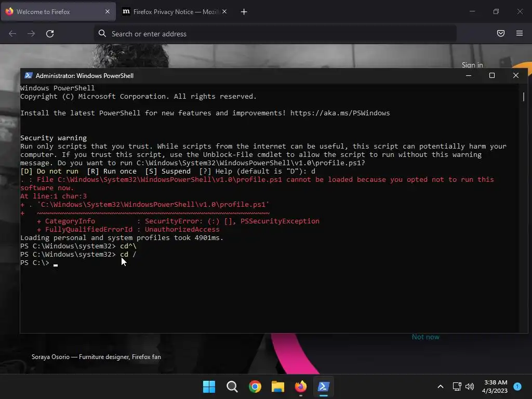
Task: Click the PowerShell vertical scrollbar thumb
Action: pos(524,97)
